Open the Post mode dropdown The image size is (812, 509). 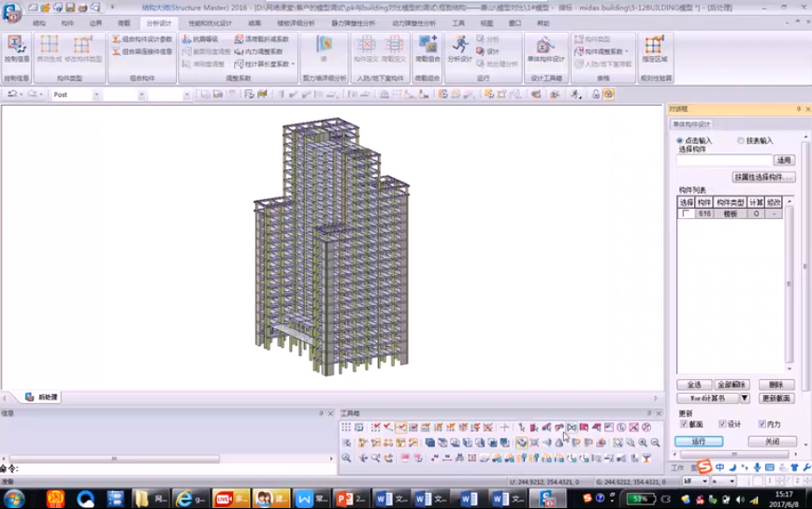coord(95,95)
